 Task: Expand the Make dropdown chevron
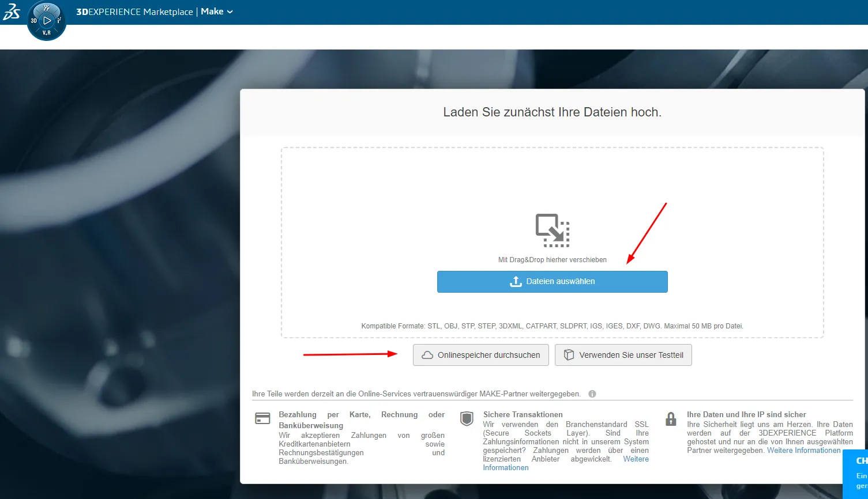click(x=230, y=12)
